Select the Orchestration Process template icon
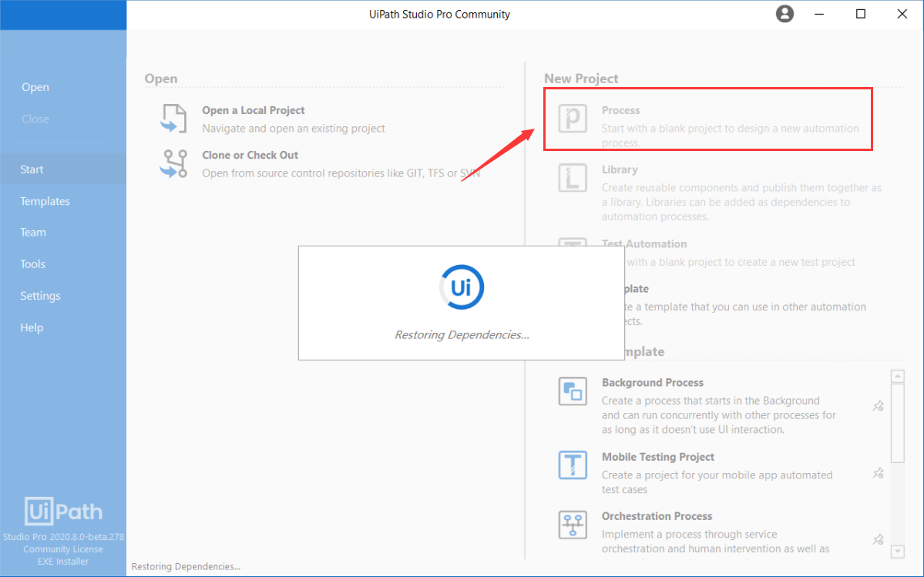Image resolution: width=924 pixels, height=577 pixels. [x=573, y=525]
